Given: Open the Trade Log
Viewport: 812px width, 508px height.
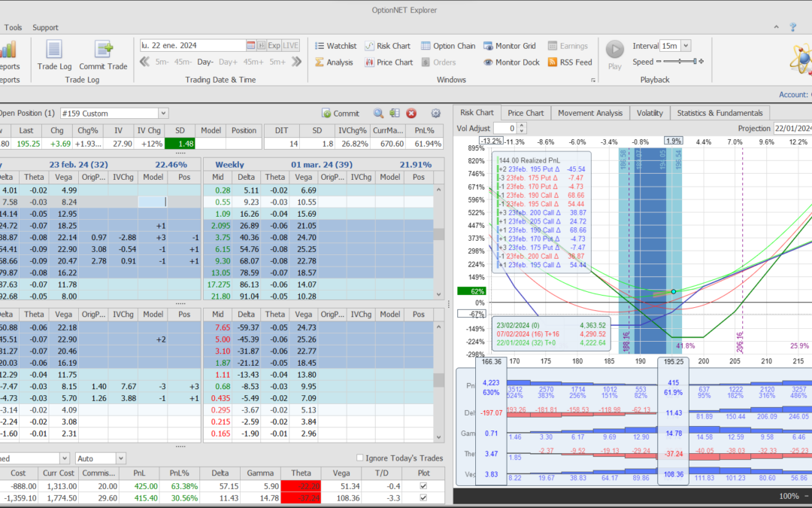Looking at the screenshot, I should point(54,55).
